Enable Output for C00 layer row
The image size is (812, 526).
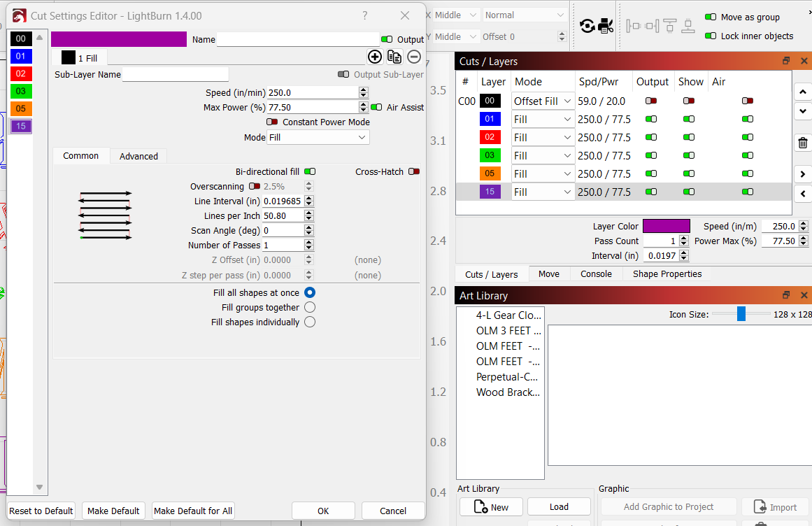pos(651,101)
